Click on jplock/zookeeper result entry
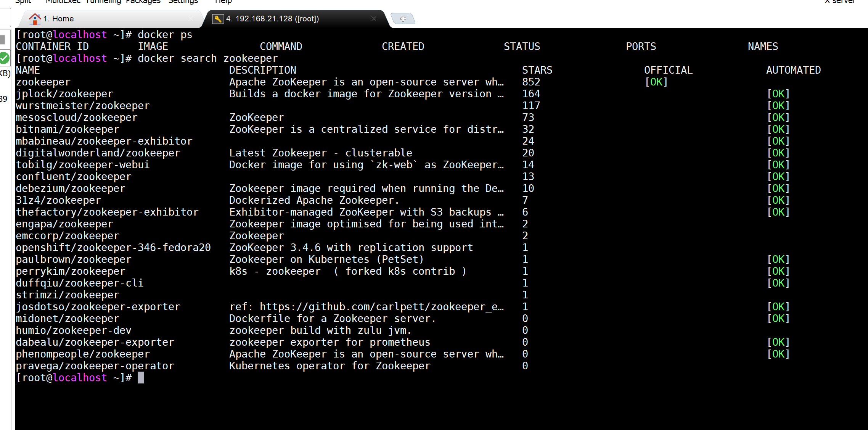Image resolution: width=868 pixels, height=430 pixels. [x=65, y=93]
